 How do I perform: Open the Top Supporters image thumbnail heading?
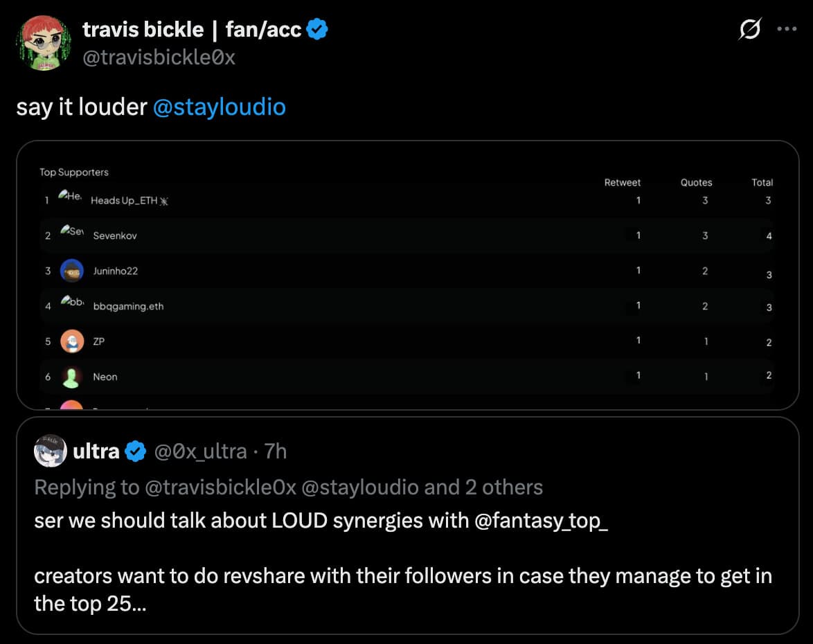click(x=74, y=172)
